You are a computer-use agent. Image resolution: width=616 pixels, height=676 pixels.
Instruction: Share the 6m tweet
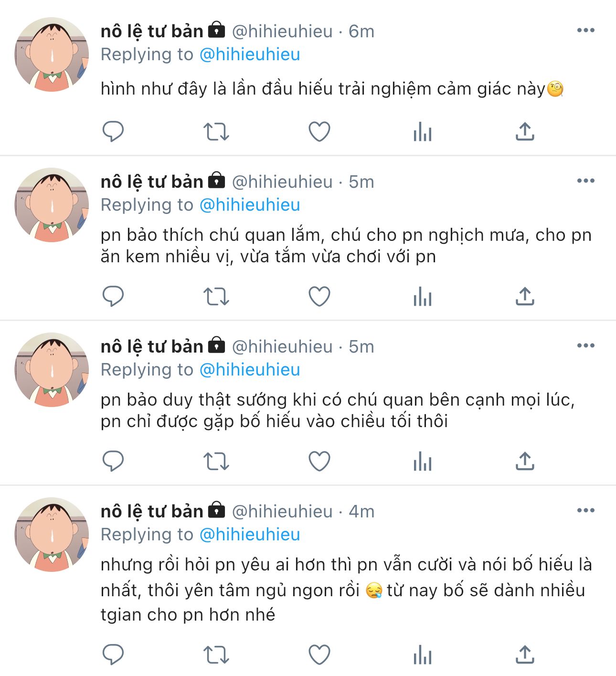[x=525, y=131]
